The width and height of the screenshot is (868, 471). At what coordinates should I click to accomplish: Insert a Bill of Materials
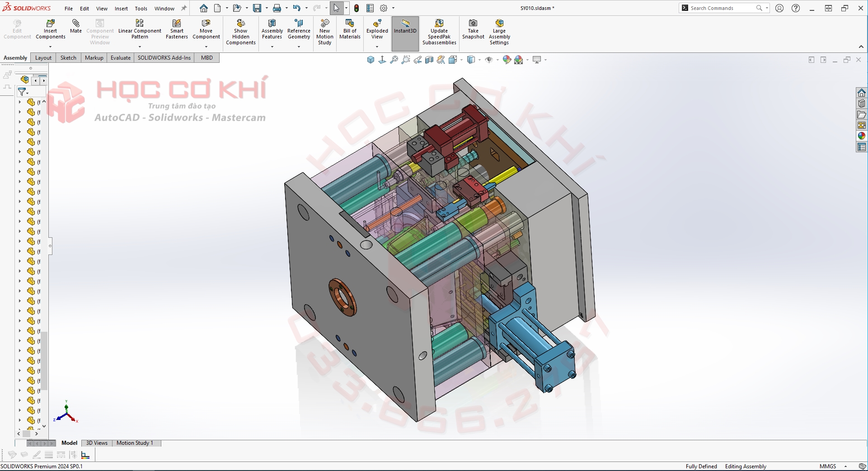pos(350,29)
